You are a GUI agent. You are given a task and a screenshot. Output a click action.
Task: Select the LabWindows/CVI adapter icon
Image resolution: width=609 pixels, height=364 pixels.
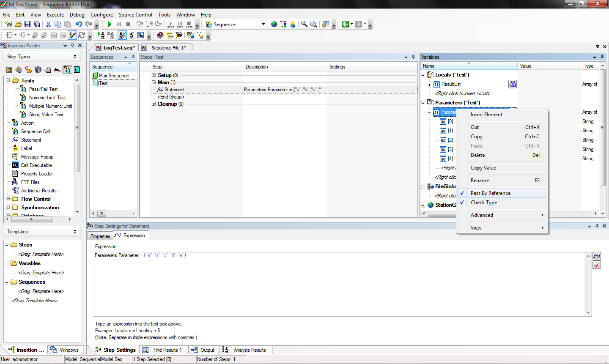click(19, 70)
